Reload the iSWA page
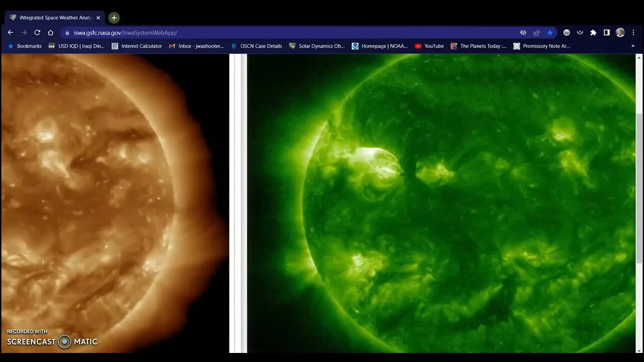This screenshot has width=644, height=362. (37, 32)
